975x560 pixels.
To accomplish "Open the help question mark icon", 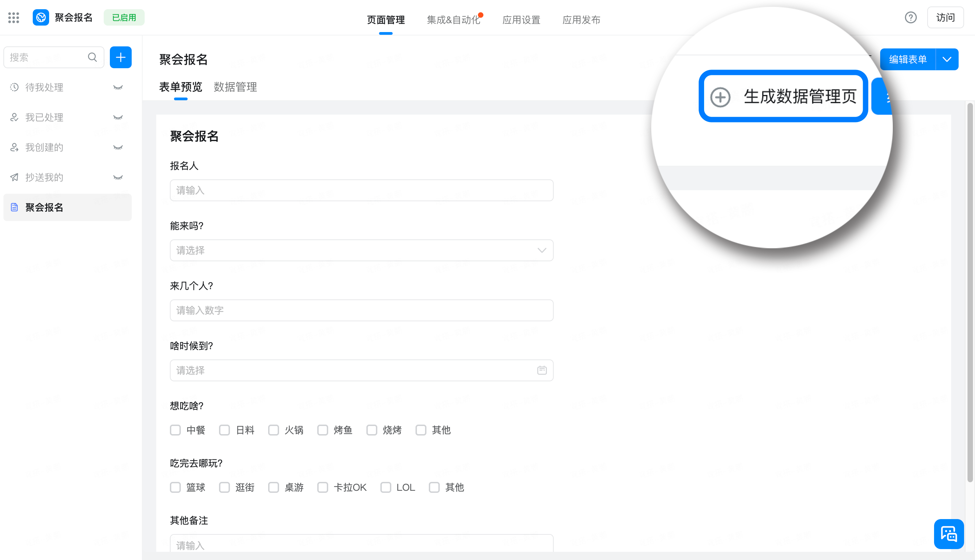I will click(x=911, y=18).
